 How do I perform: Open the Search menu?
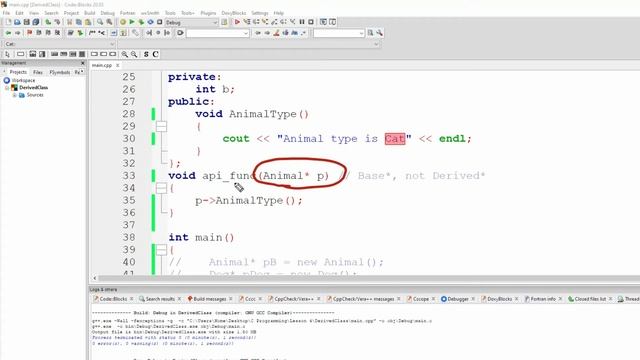[51, 13]
